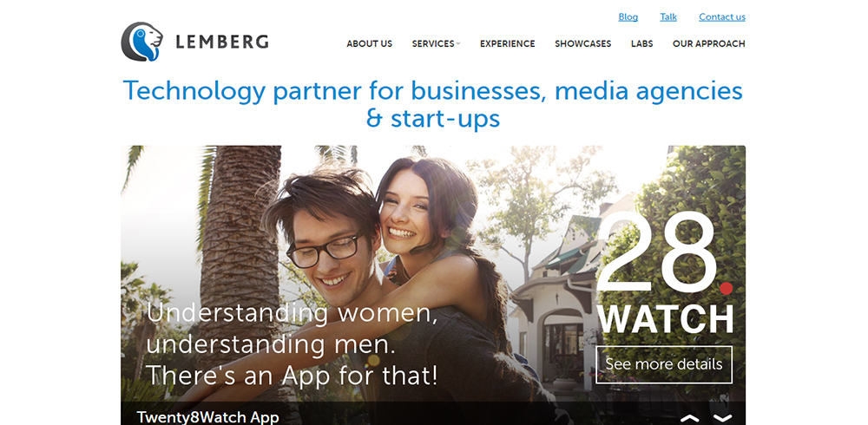Image resolution: width=868 pixels, height=425 pixels.
Task: Click the LEMBERG wordmark text
Action: pos(222,42)
